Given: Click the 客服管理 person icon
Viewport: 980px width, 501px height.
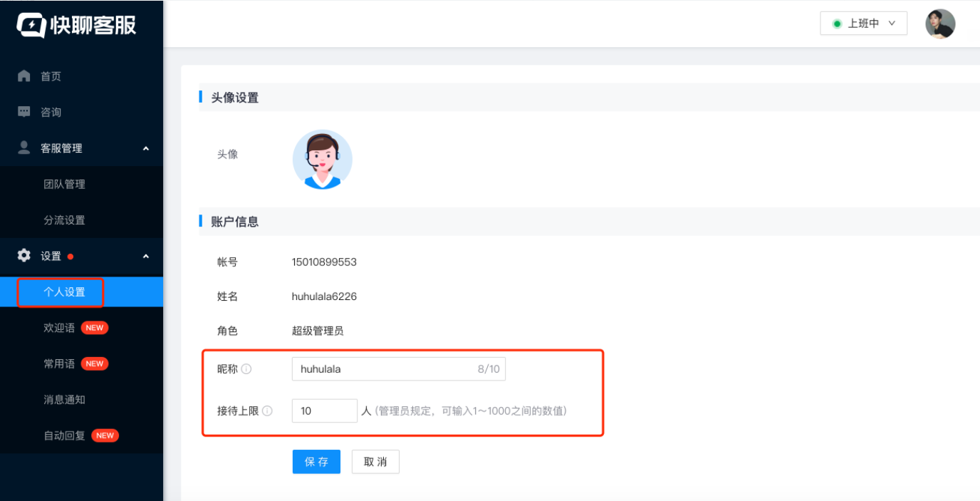Looking at the screenshot, I should pos(23,148).
